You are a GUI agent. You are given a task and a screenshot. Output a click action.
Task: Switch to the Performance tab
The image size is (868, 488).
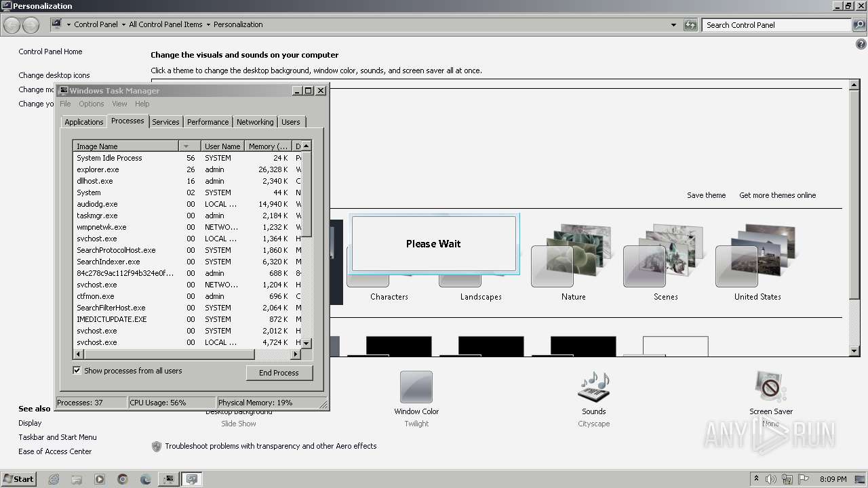coord(208,122)
